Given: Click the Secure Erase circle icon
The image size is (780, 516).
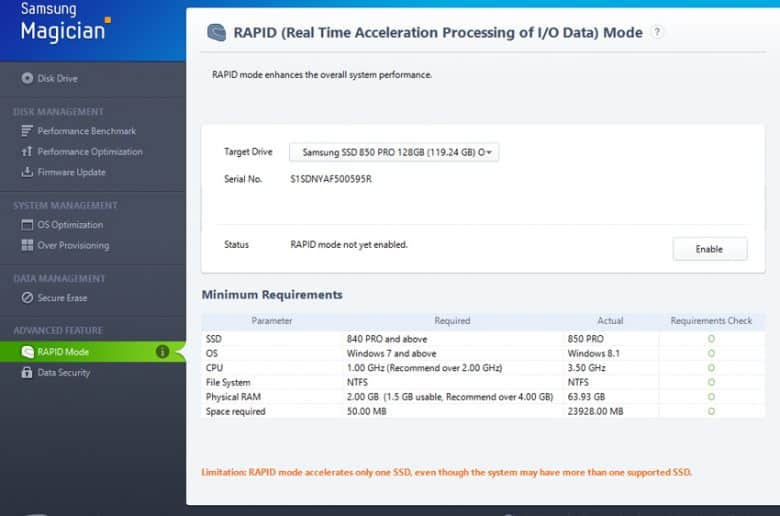Looking at the screenshot, I should [27, 298].
